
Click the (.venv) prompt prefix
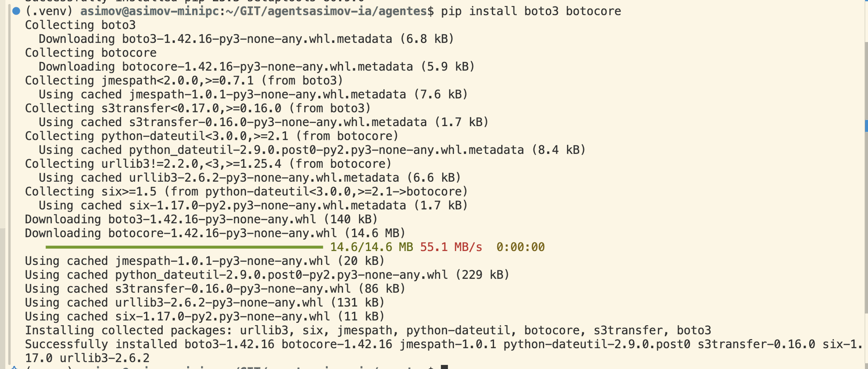pos(49,11)
